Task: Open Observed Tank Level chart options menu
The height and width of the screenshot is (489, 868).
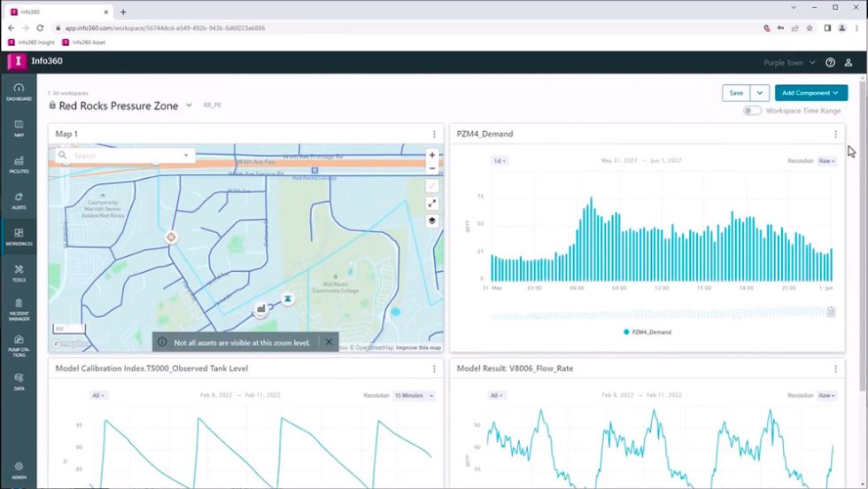Action: click(434, 369)
